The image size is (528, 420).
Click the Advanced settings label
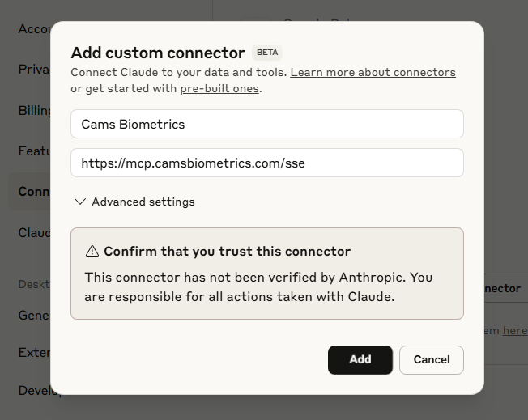(x=143, y=202)
